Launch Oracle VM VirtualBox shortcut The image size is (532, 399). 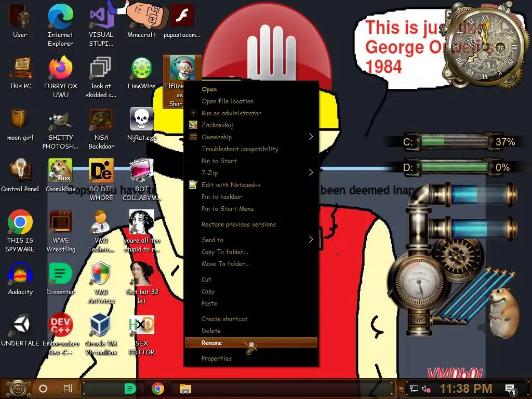(x=101, y=335)
